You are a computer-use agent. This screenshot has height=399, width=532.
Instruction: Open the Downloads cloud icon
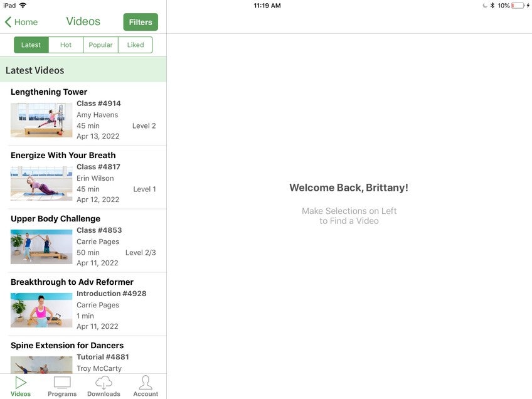[x=104, y=382]
